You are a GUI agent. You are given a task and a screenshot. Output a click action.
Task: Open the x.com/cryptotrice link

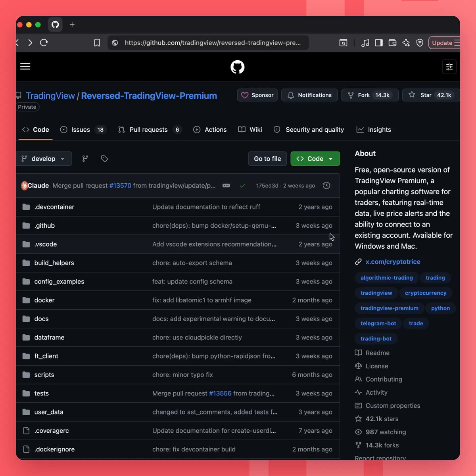[393, 262]
